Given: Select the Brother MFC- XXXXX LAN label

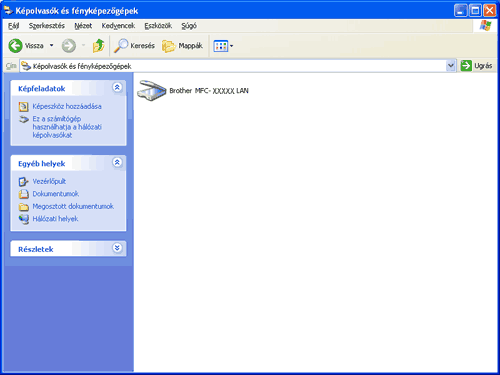Looking at the screenshot, I should click(209, 91).
